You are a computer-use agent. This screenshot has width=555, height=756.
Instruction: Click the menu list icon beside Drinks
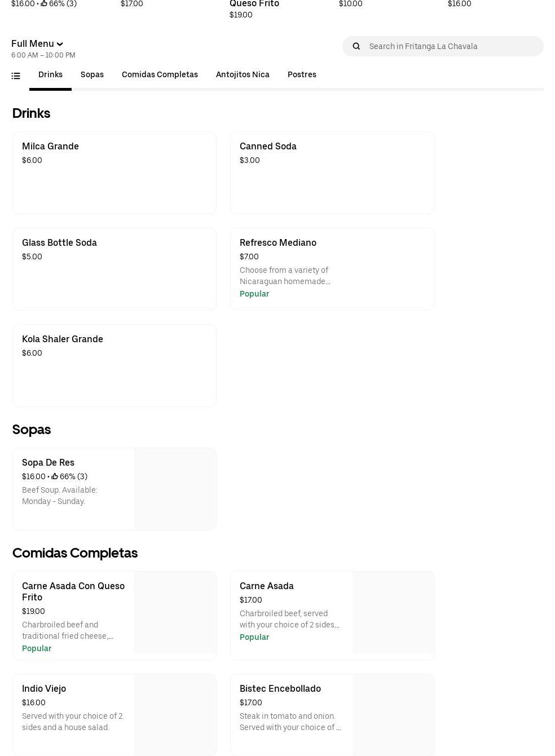pos(16,76)
